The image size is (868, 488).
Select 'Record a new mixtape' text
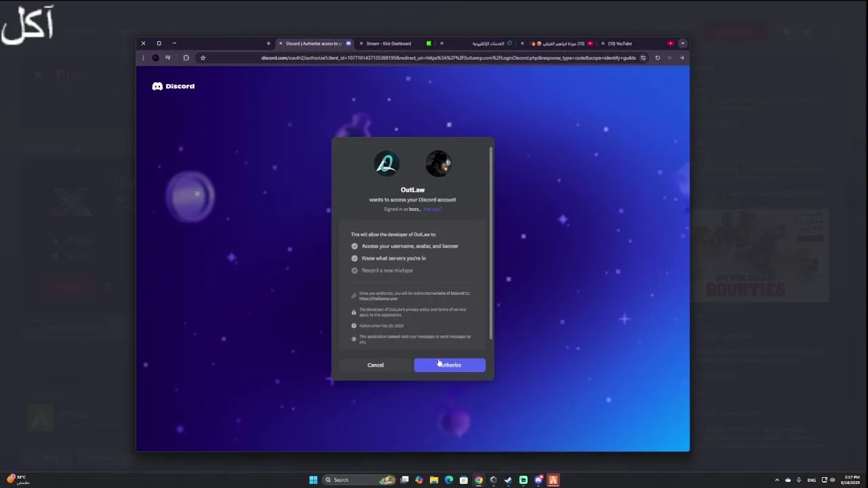click(x=387, y=270)
